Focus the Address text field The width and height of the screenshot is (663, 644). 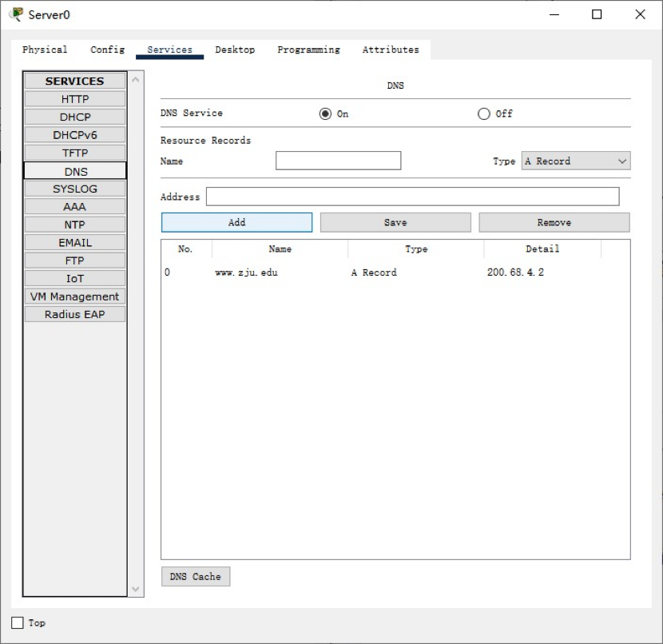click(412, 197)
